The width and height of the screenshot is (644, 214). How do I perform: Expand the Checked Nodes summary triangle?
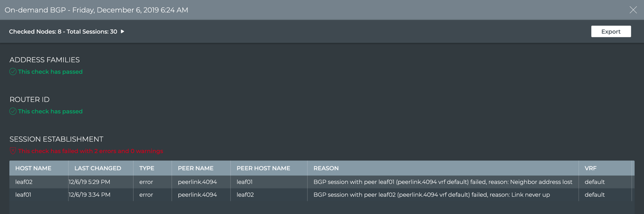tap(122, 31)
